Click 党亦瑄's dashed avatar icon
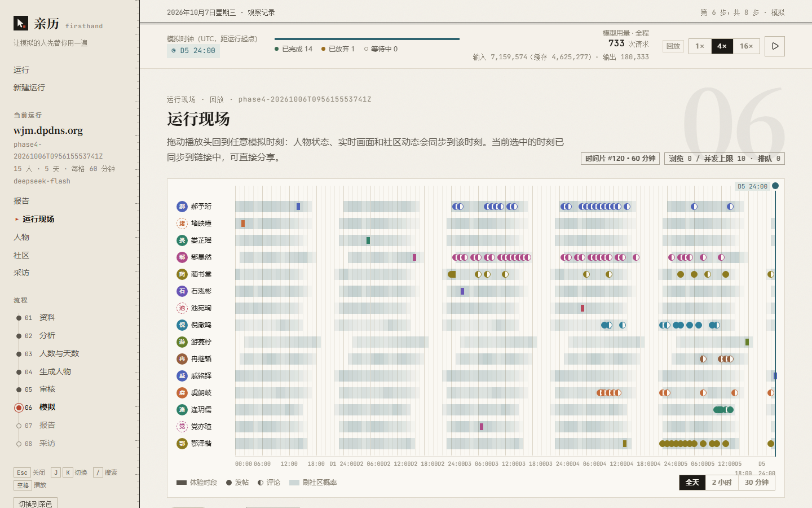Viewport: 812px width, 508px height. [x=182, y=427]
